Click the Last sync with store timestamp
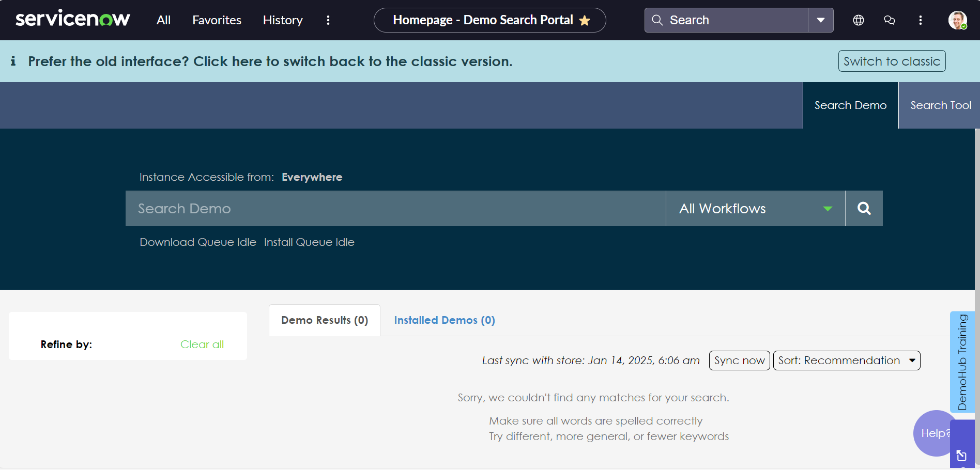 point(591,361)
